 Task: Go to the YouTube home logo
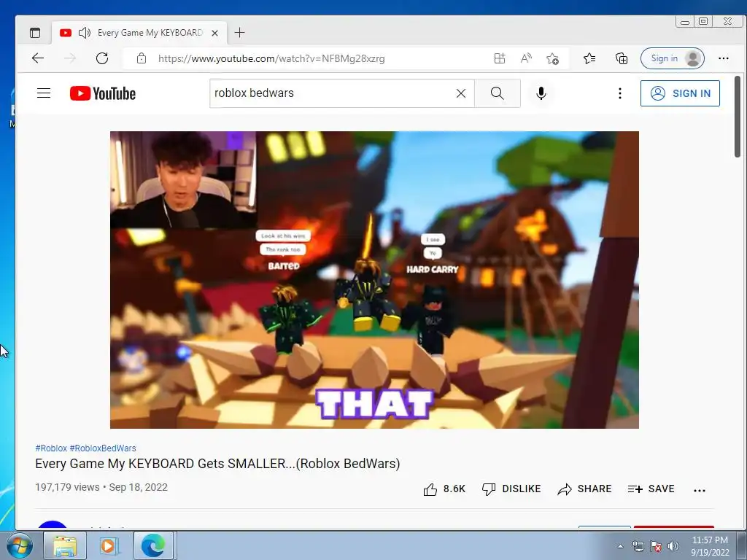103,93
